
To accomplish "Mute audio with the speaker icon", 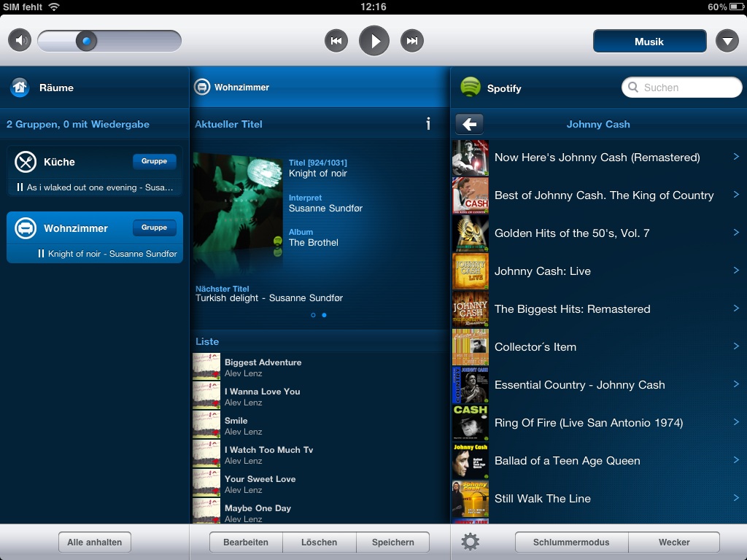I will (x=20, y=41).
